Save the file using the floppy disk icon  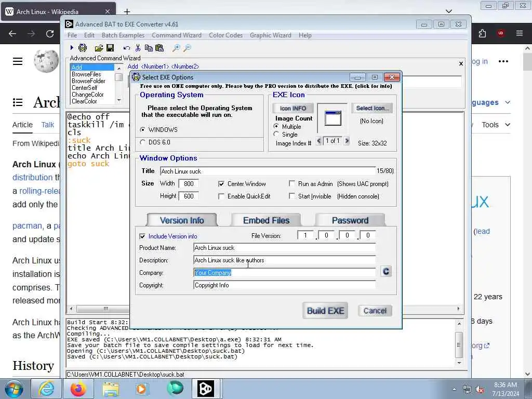tap(110, 48)
